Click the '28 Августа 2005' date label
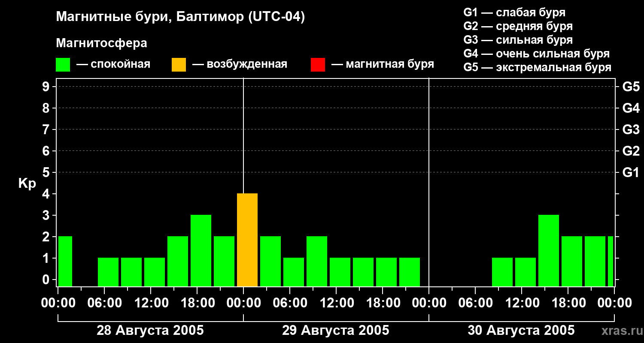Viewport: 644px width, 343px height. pos(150,331)
